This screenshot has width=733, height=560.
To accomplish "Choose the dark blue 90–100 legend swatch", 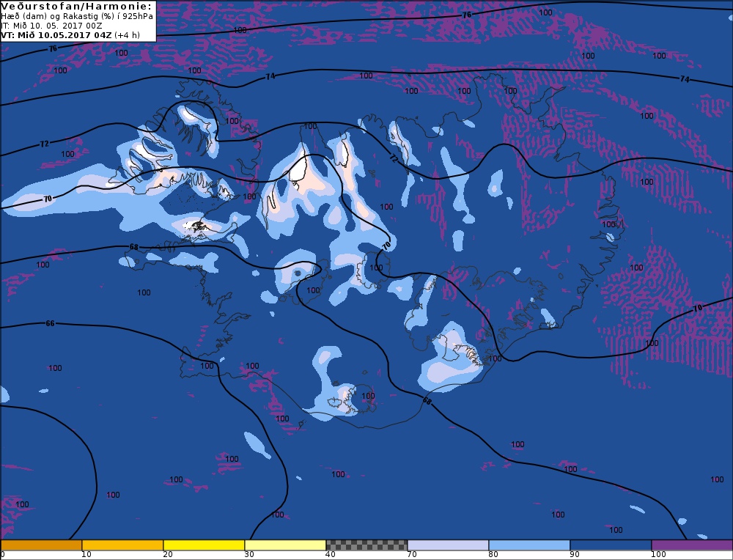I will tap(611, 545).
